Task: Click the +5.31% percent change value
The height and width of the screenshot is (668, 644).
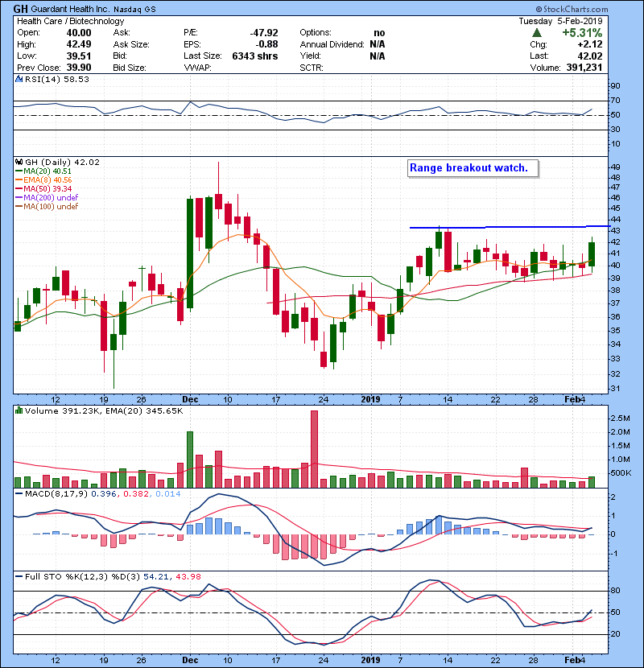Action: click(x=582, y=33)
